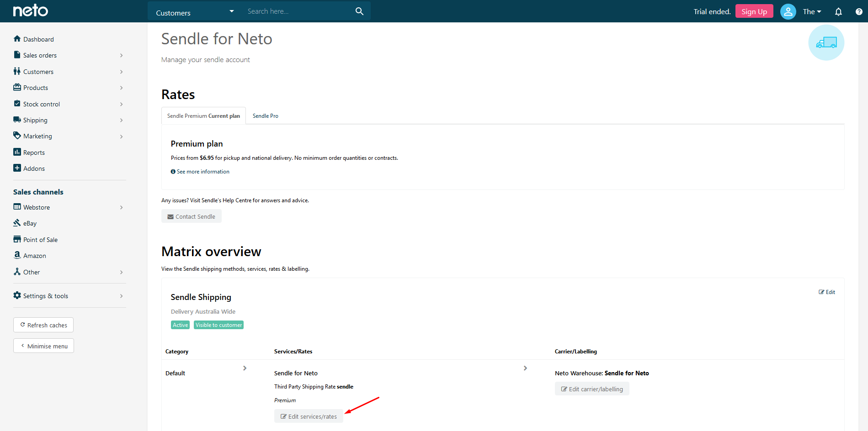Click the Active status badge
868x431 pixels.
pyautogui.click(x=180, y=325)
